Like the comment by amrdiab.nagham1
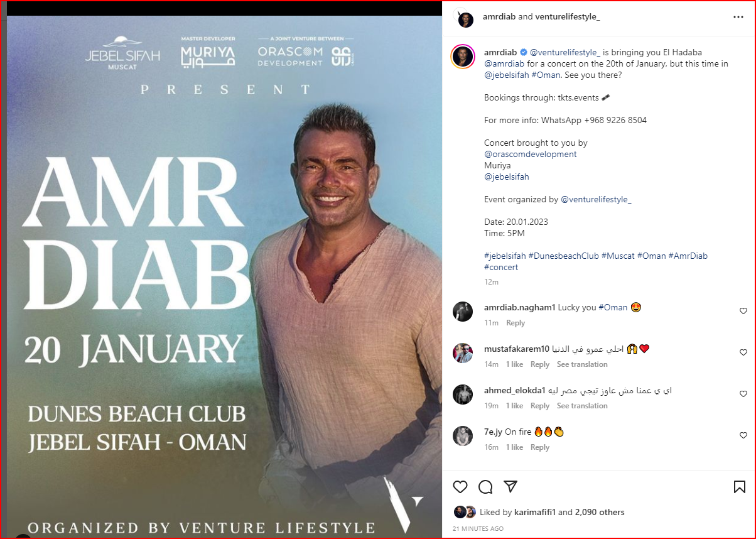This screenshot has width=756, height=539. [743, 311]
